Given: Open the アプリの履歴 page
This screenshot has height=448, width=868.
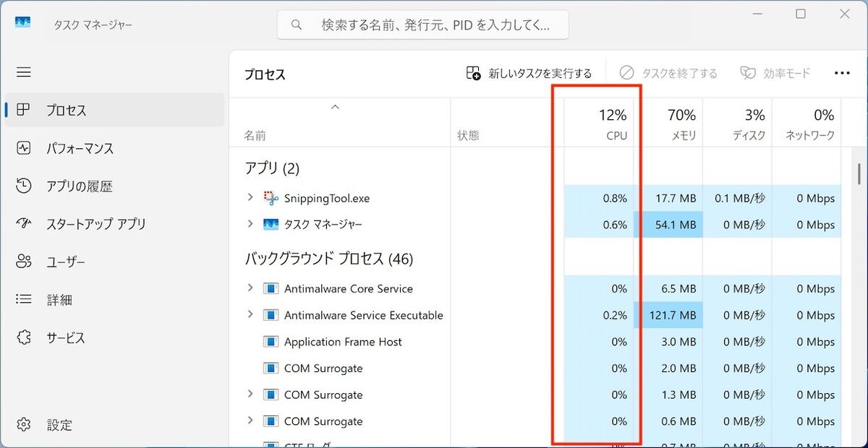Looking at the screenshot, I should coord(115,186).
